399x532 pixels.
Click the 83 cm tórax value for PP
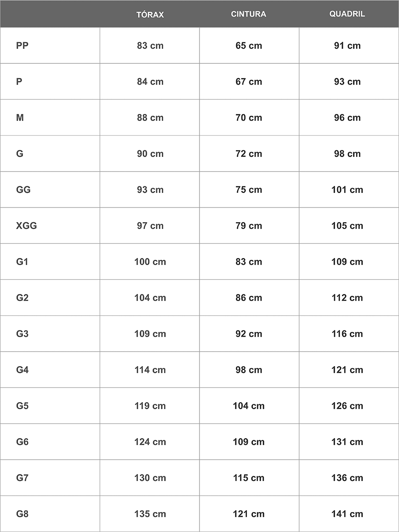tap(150, 46)
